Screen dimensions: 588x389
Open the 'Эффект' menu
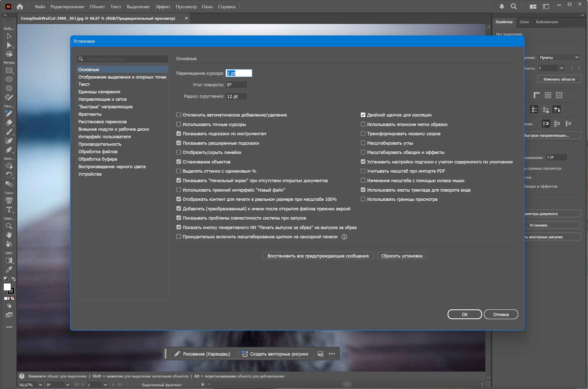[x=163, y=7]
